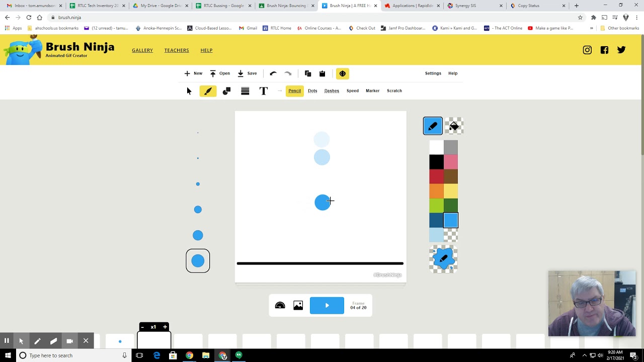
Task: Open the Teachers link
Action: 177,50
